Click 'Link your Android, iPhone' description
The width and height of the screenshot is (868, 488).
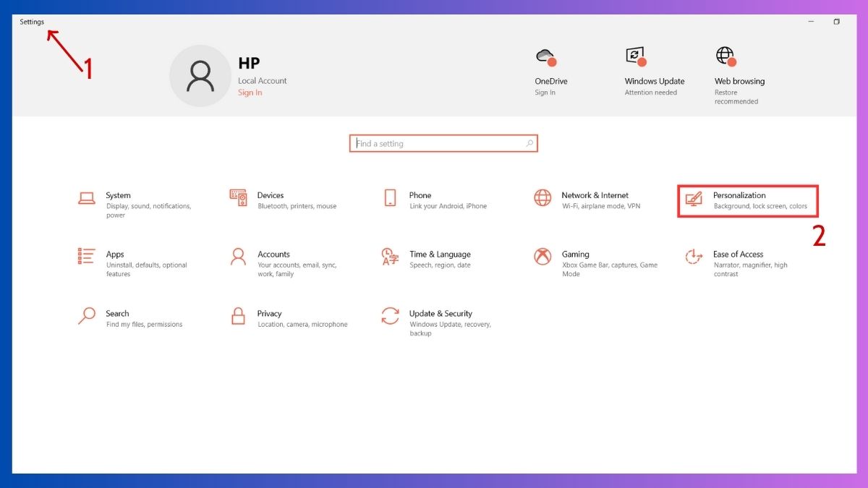point(448,206)
